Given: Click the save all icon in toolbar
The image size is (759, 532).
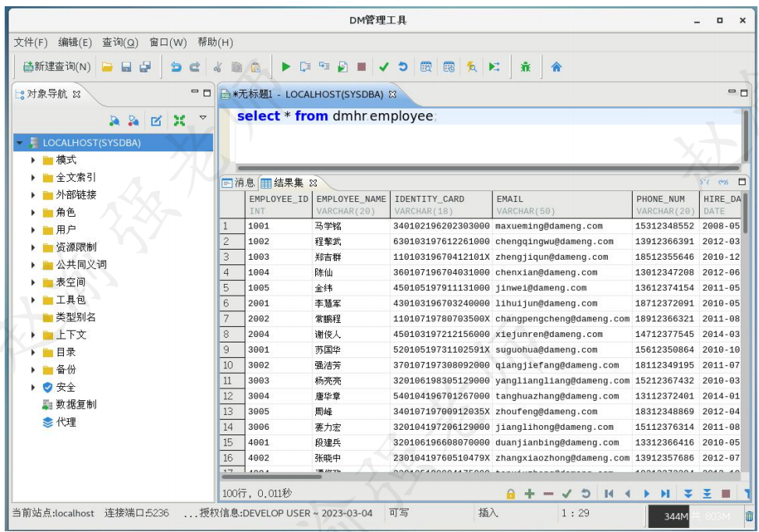Looking at the screenshot, I should 145,67.
